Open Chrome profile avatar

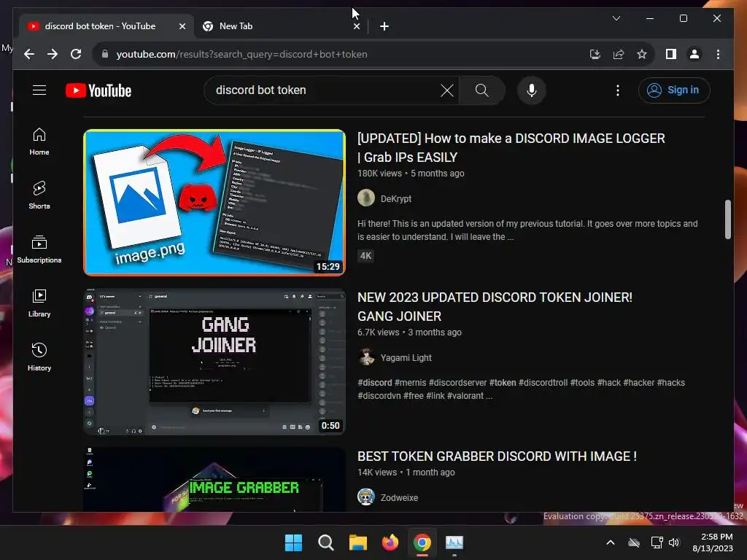694,54
